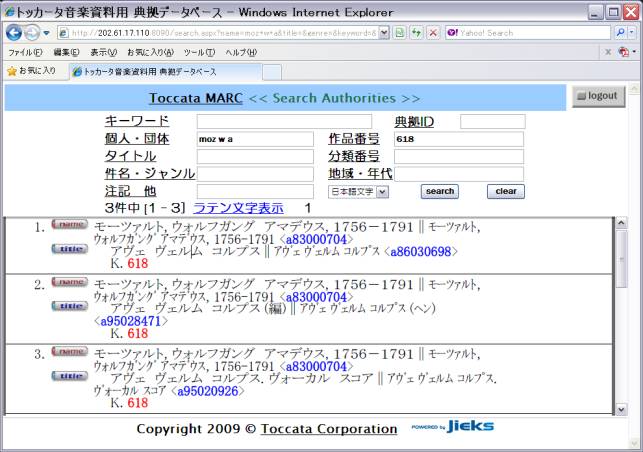The image size is (643, 452).
Task: Open authority a83000704 in result 2
Action: pos(316,297)
